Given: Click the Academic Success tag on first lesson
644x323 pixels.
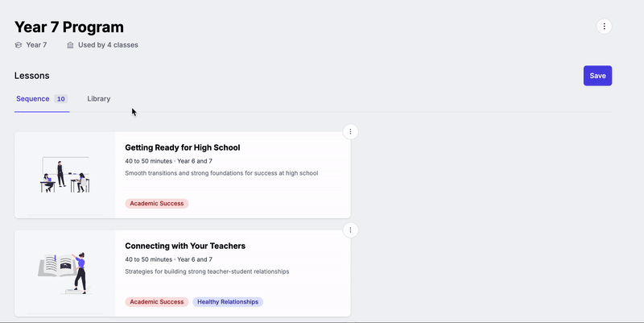Looking at the screenshot, I should click(x=157, y=204).
